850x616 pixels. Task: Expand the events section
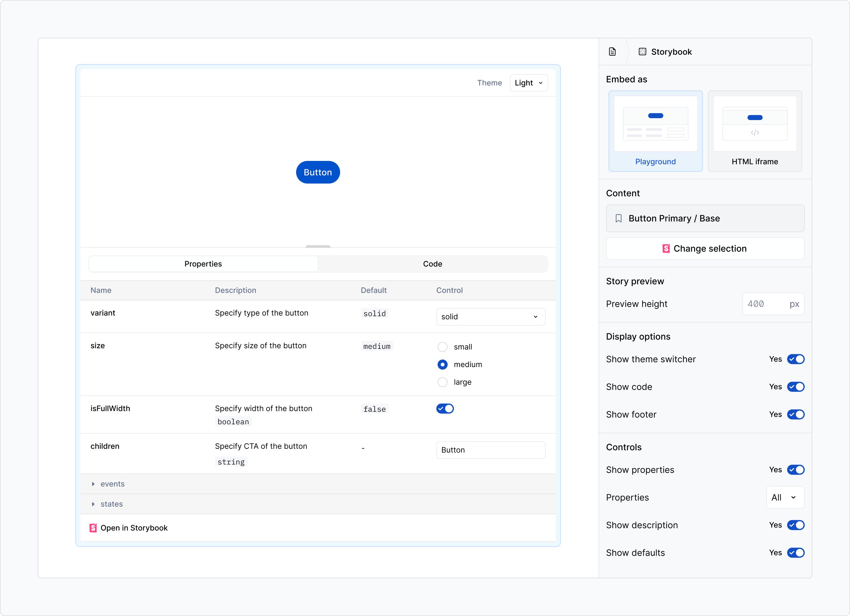point(318,484)
